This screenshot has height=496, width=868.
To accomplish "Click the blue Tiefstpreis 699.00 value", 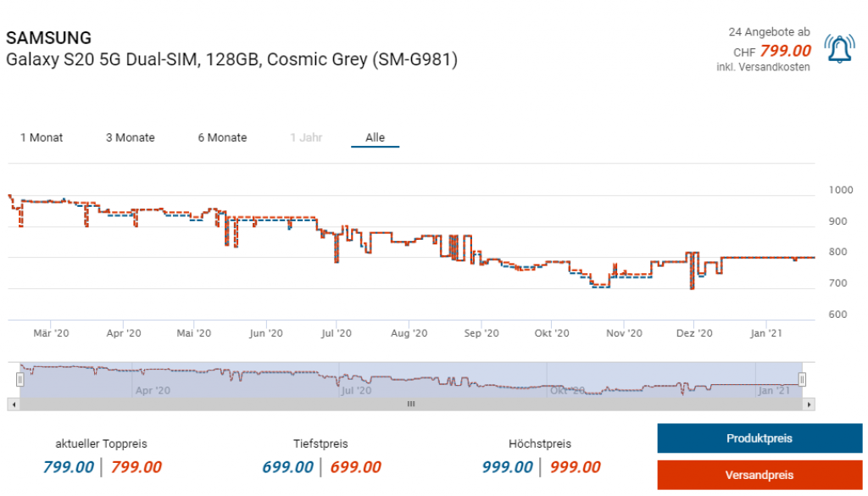I will click(x=287, y=467).
